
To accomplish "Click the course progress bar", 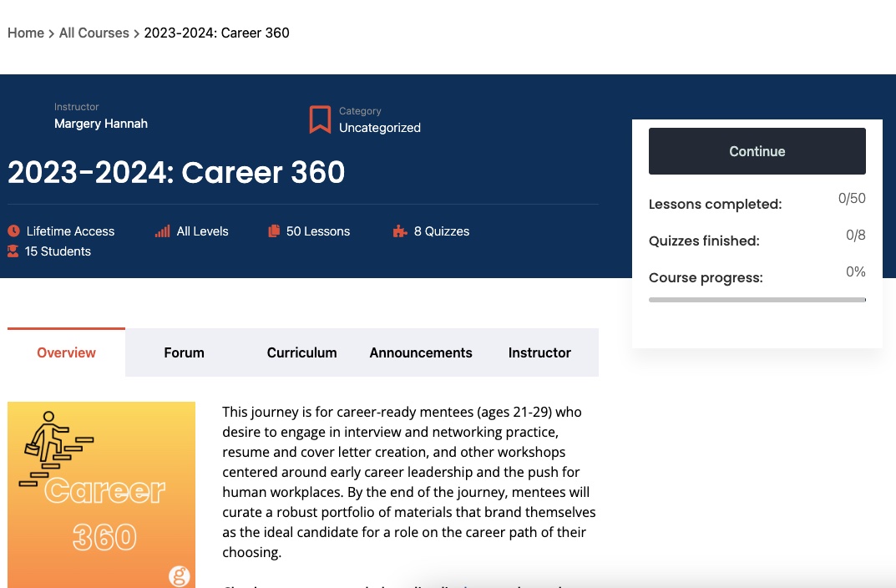I will click(757, 299).
